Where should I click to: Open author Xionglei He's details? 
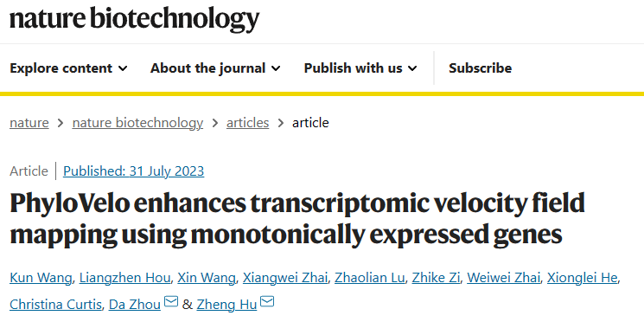[x=583, y=279]
